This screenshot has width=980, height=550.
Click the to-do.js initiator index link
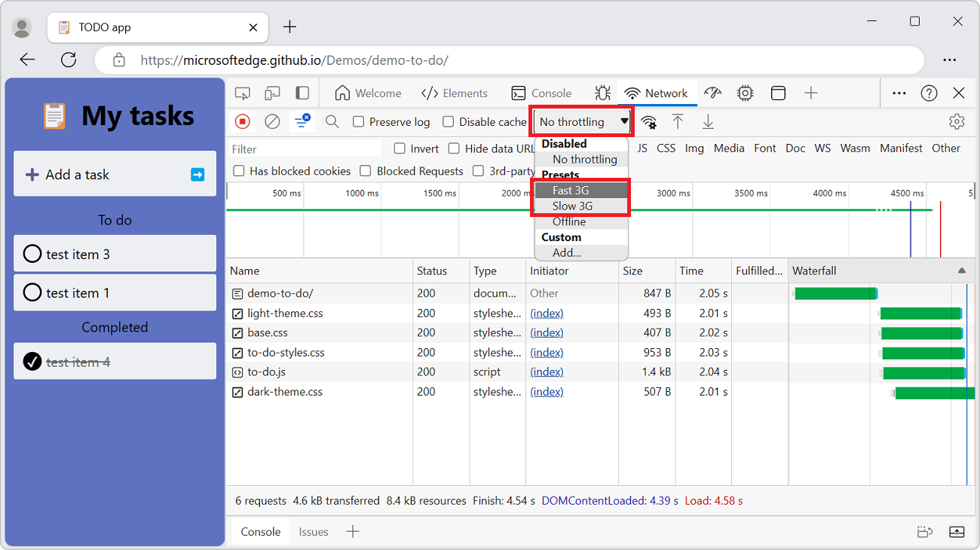coord(546,371)
